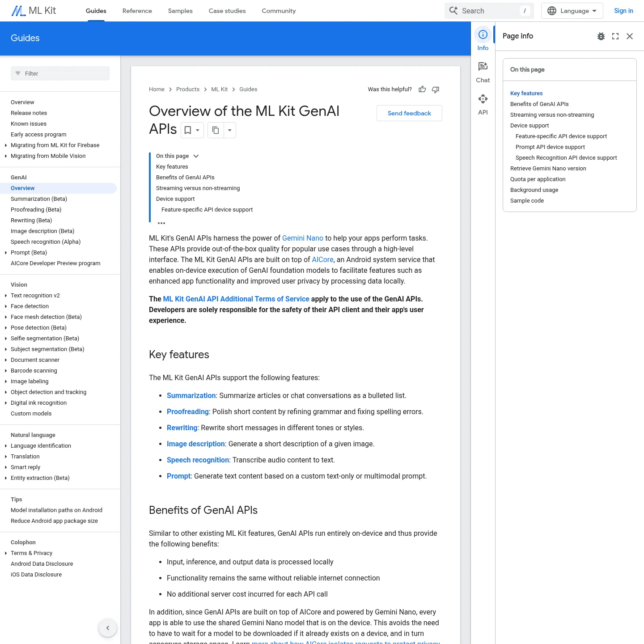644x644 pixels.
Task: Open the Samples tab
Action: 180,11
